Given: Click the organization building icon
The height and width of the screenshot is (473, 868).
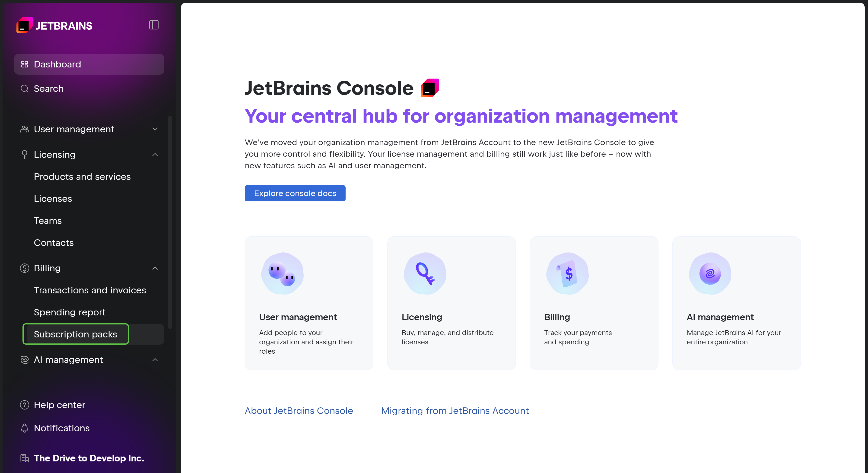Looking at the screenshot, I should [25, 458].
